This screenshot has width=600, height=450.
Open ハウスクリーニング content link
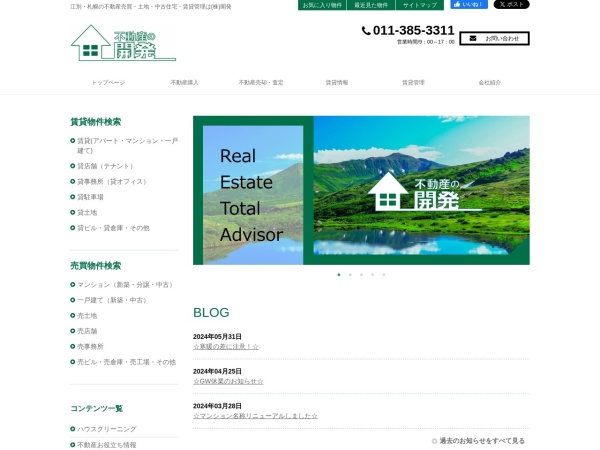click(107, 429)
